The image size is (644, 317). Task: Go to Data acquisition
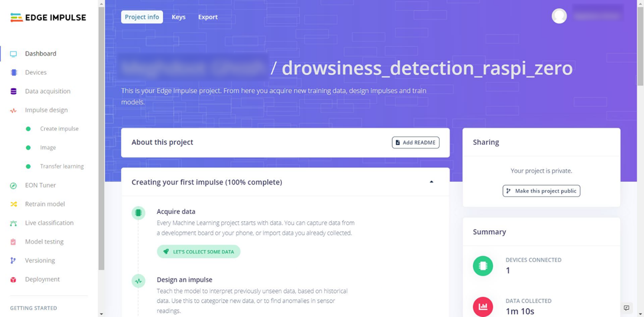(48, 91)
